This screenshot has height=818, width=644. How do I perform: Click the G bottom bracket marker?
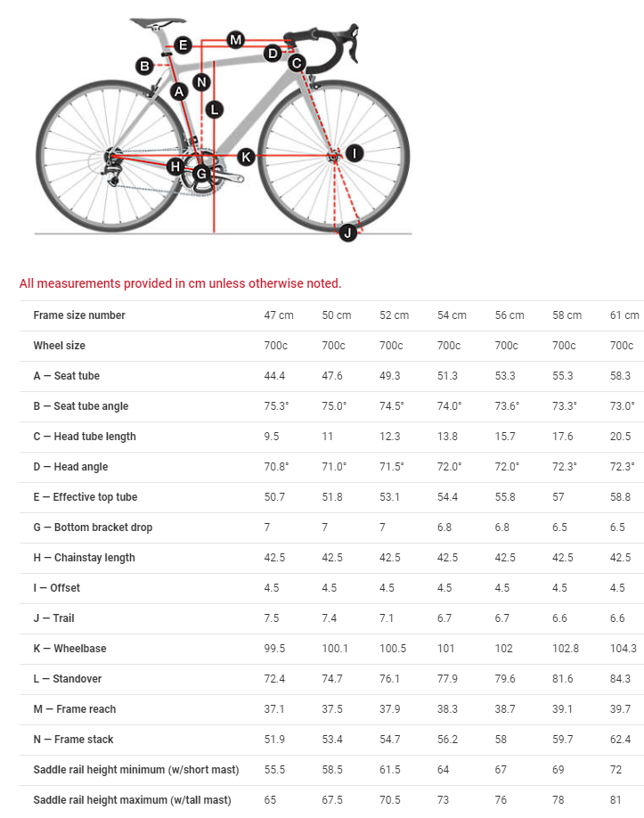(x=202, y=173)
